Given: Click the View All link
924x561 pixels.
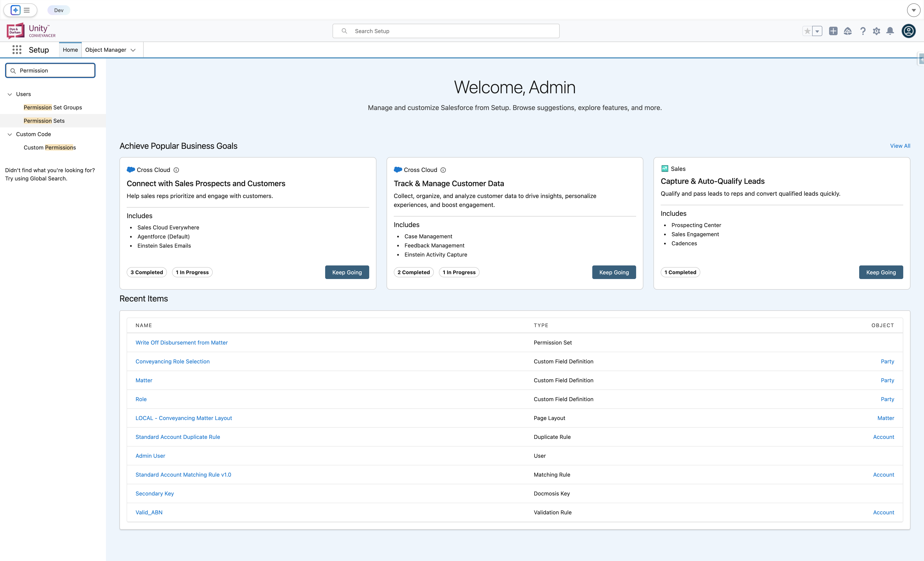Looking at the screenshot, I should 900,146.
